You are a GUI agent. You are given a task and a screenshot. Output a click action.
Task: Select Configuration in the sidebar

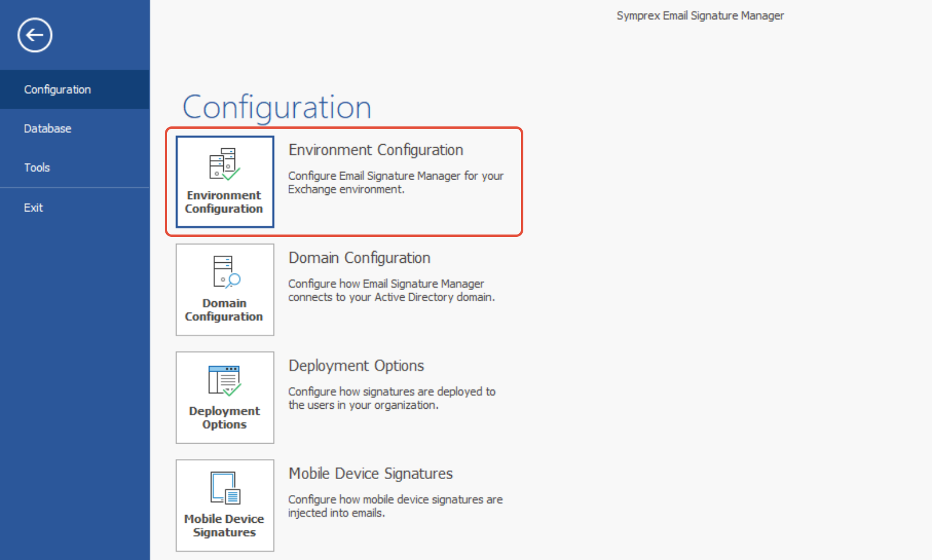pos(75,89)
